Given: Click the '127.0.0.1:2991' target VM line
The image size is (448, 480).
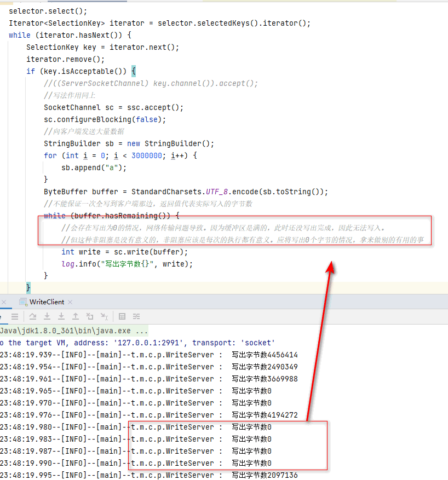Looking at the screenshot, I should [137, 343].
